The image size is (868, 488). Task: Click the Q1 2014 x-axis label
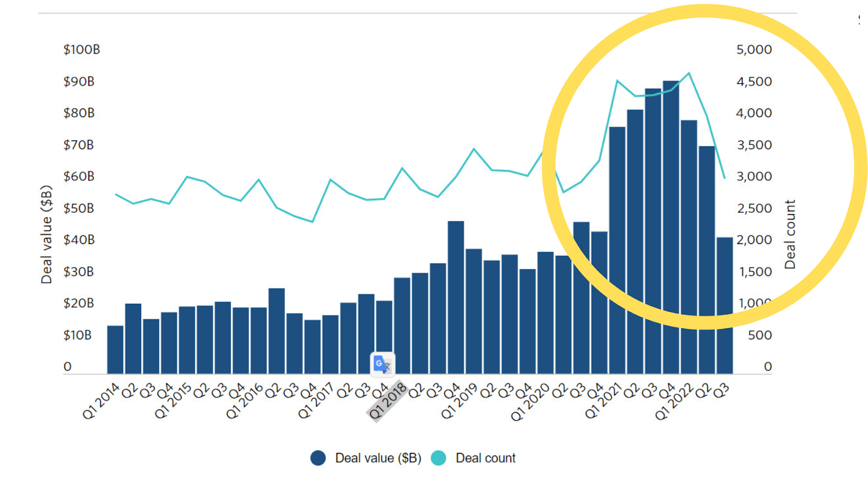[x=101, y=401]
